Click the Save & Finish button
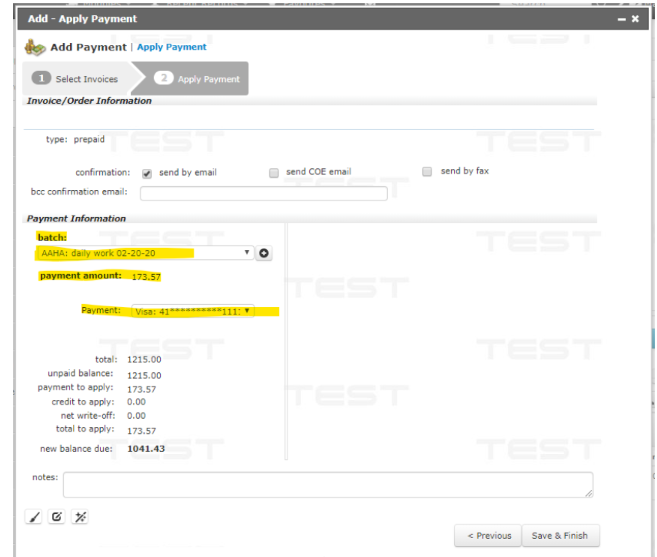 559,535
